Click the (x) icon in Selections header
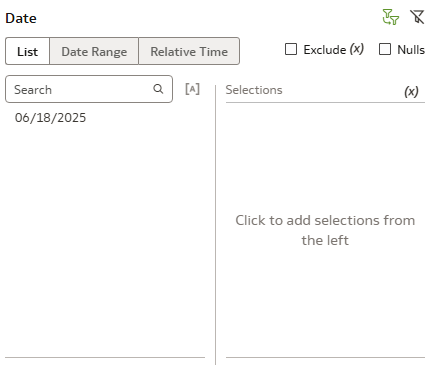This screenshot has width=432, height=365. point(411,91)
